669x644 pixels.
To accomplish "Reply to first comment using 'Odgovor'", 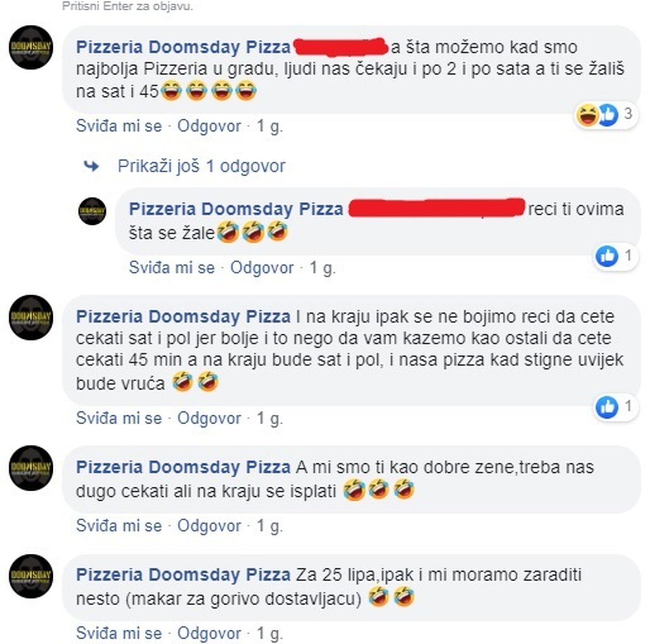I will pos(209,126).
